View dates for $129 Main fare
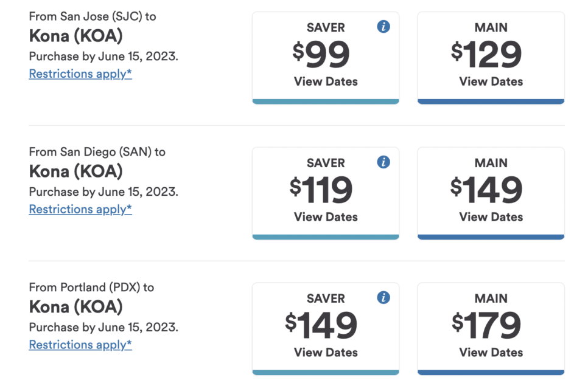Viewport: 588px width, 383px height. 491,81
